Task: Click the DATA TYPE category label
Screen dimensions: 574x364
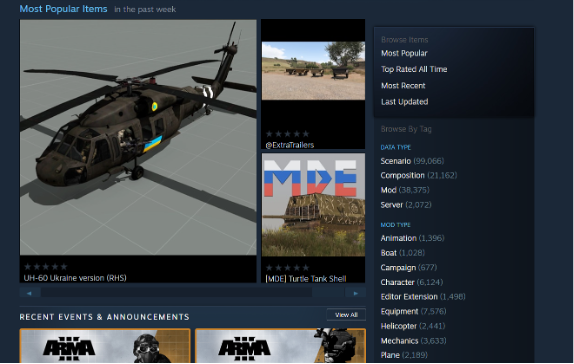Action: (x=396, y=147)
